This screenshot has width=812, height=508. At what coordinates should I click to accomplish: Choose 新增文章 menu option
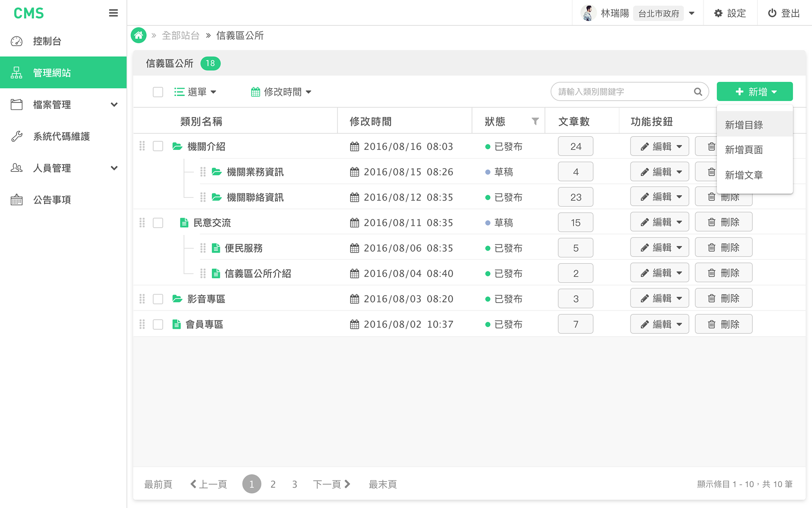(743, 175)
